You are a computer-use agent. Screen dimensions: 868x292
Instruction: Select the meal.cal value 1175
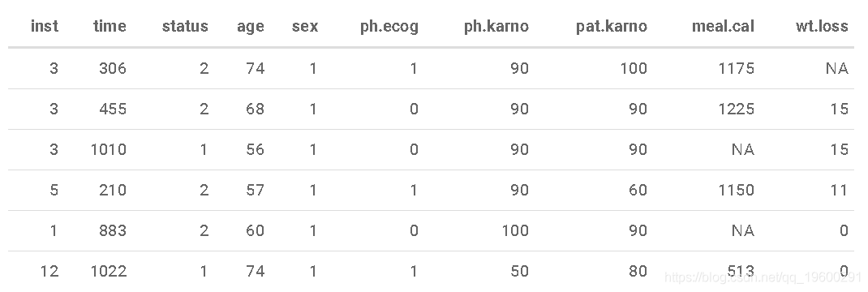point(737,68)
